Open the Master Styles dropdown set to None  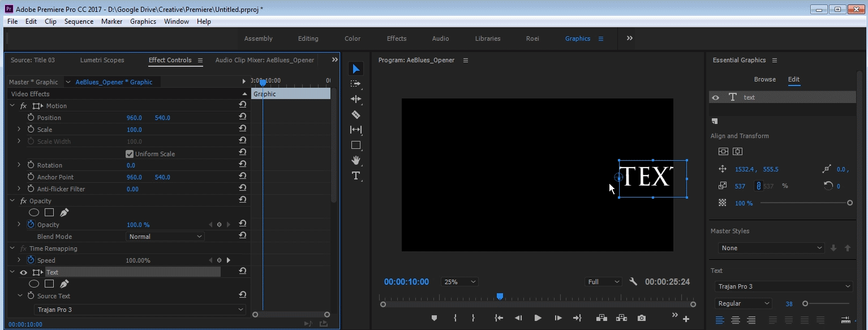pyautogui.click(x=771, y=247)
